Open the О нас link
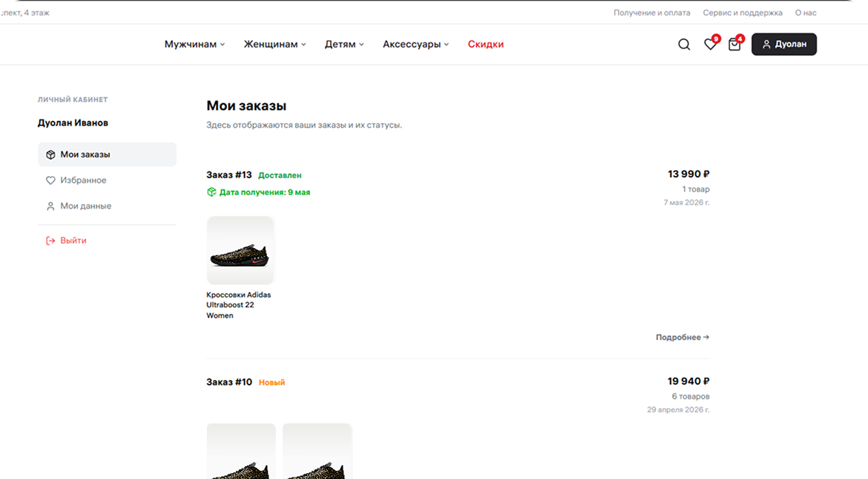Image resolution: width=868 pixels, height=479 pixels. pyautogui.click(x=806, y=13)
